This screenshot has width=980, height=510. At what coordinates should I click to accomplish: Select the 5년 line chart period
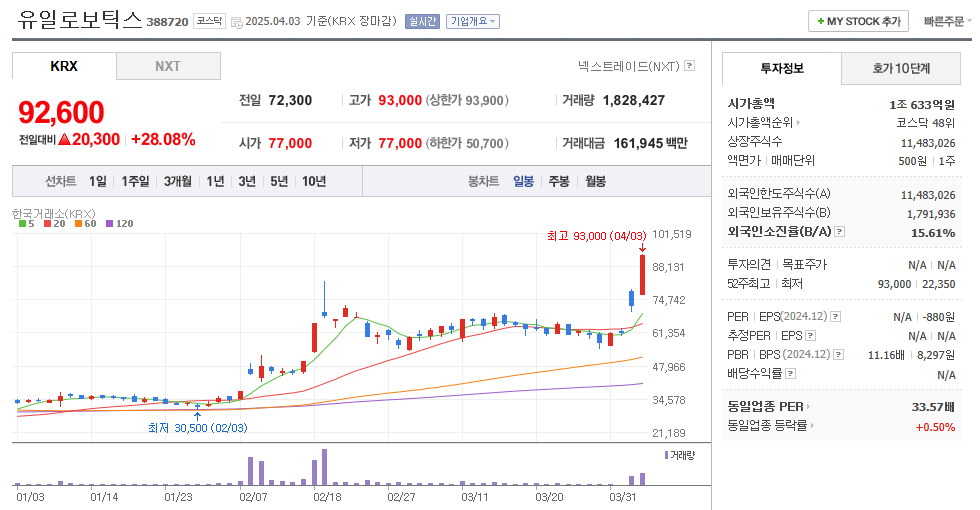(x=279, y=181)
